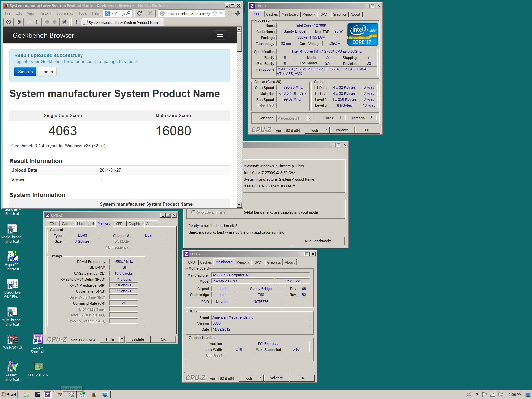Image resolution: width=532 pixels, height=399 pixels.
Task: Click Validate in the Mainboard CPU-Z window
Action: 276,378
